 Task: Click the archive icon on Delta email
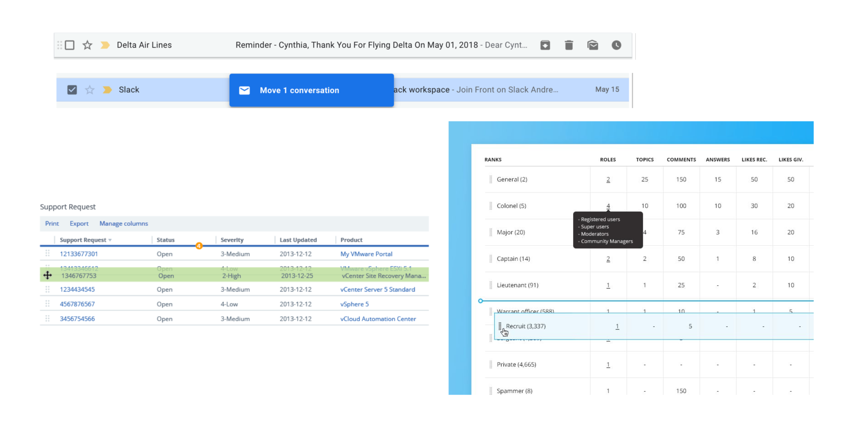tap(545, 45)
